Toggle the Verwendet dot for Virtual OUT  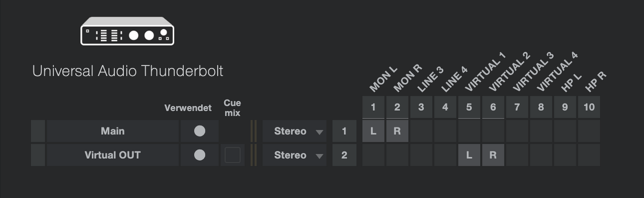(x=200, y=155)
